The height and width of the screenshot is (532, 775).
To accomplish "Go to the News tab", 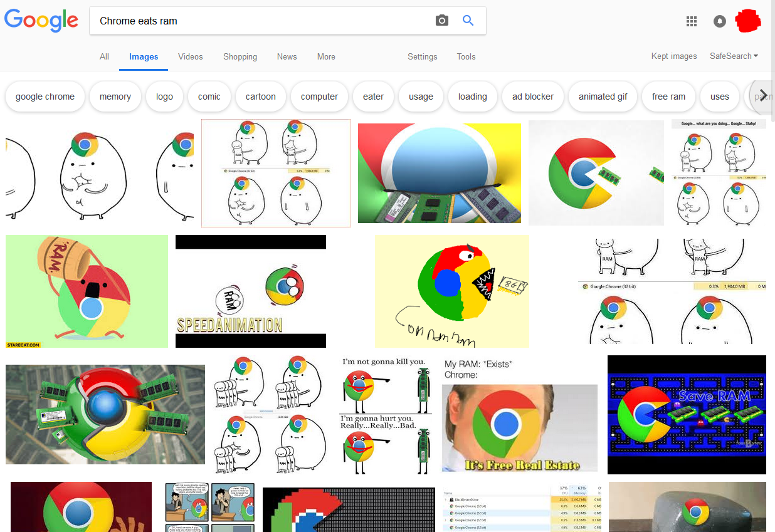I will [287, 56].
